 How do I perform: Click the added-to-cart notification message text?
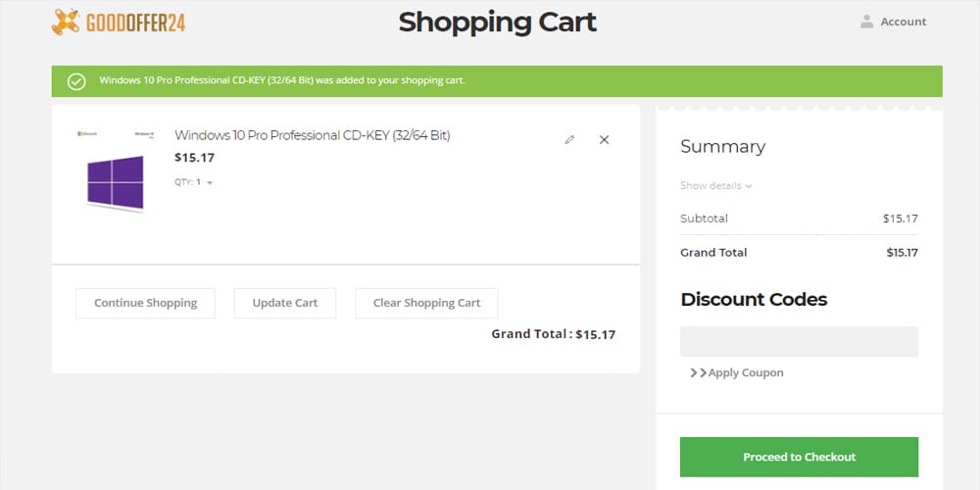[282, 80]
